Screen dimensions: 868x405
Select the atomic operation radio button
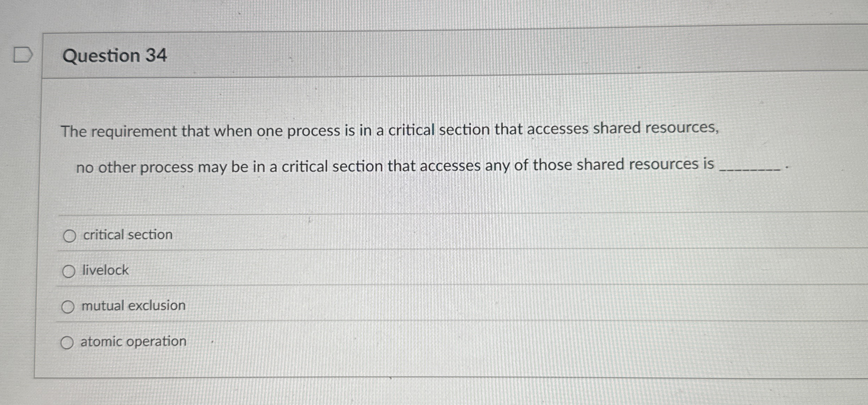tap(68, 341)
